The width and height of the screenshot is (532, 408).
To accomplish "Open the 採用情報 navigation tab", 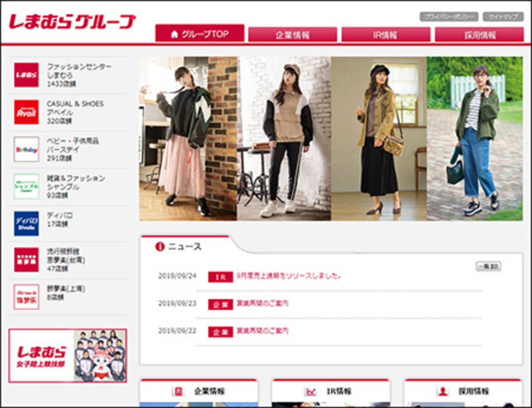I will click(479, 35).
